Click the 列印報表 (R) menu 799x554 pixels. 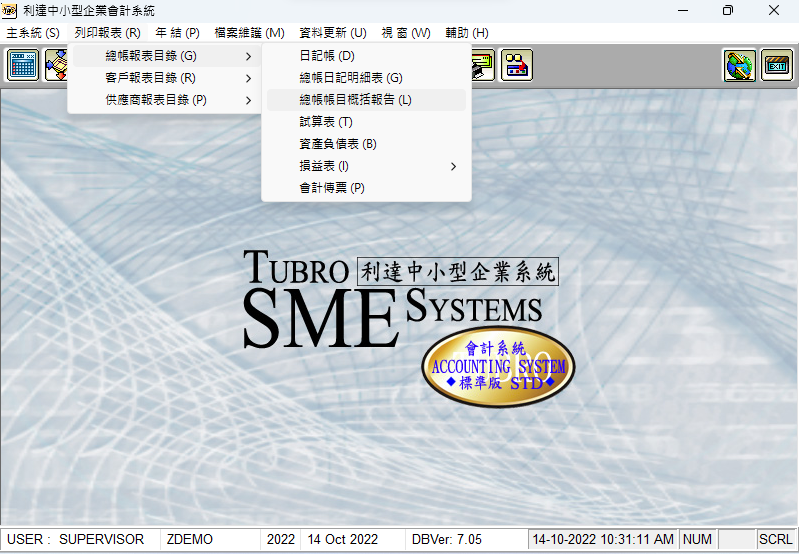pos(108,33)
